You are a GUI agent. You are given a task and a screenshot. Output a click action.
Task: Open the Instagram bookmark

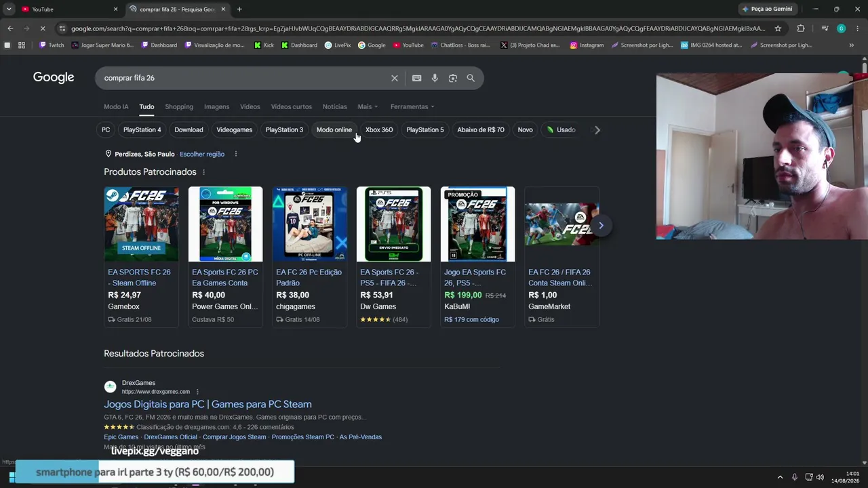[587, 45]
